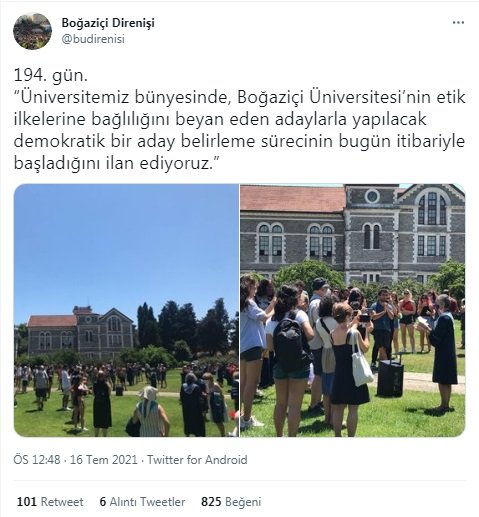Visit the @budirenisi handle
This screenshot has width=479, height=517.
tap(93, 39)
